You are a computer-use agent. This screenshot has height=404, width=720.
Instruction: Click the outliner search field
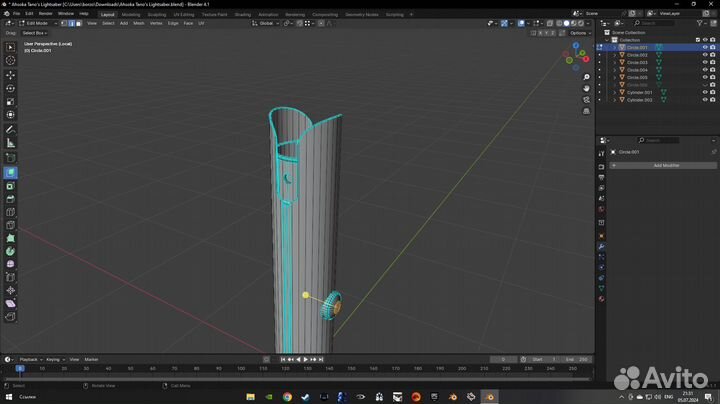pyautogui.click(x=654, y=23)
